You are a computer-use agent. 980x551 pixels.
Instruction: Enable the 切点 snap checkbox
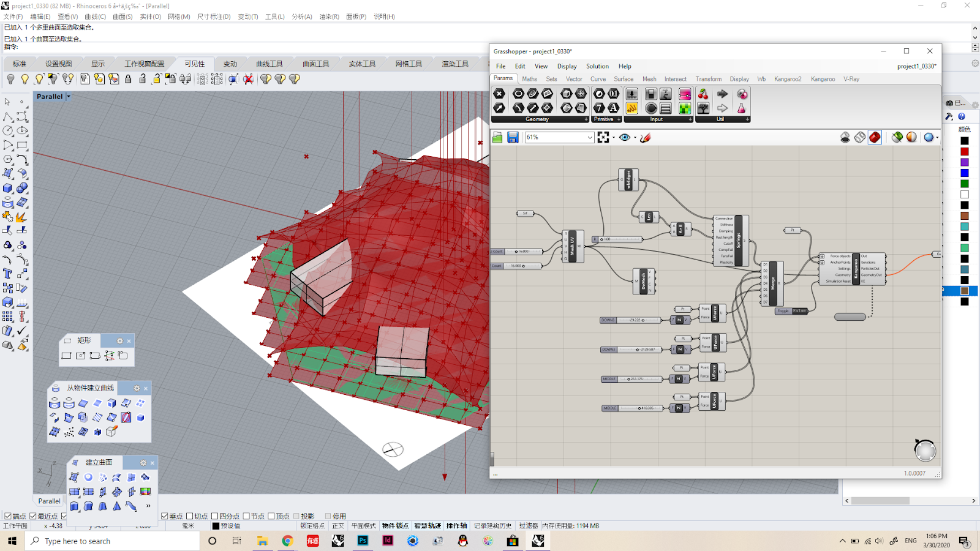coord(188,515)
